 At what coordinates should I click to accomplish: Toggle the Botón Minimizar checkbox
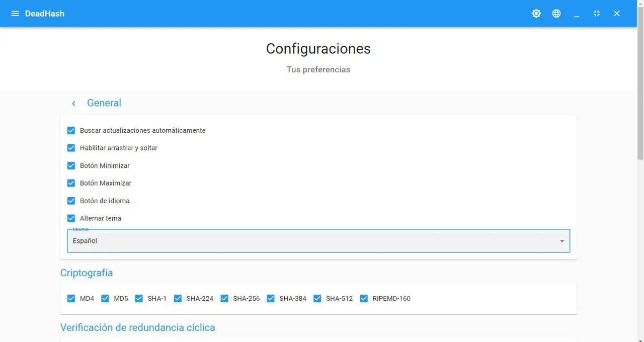coord(71,165)
